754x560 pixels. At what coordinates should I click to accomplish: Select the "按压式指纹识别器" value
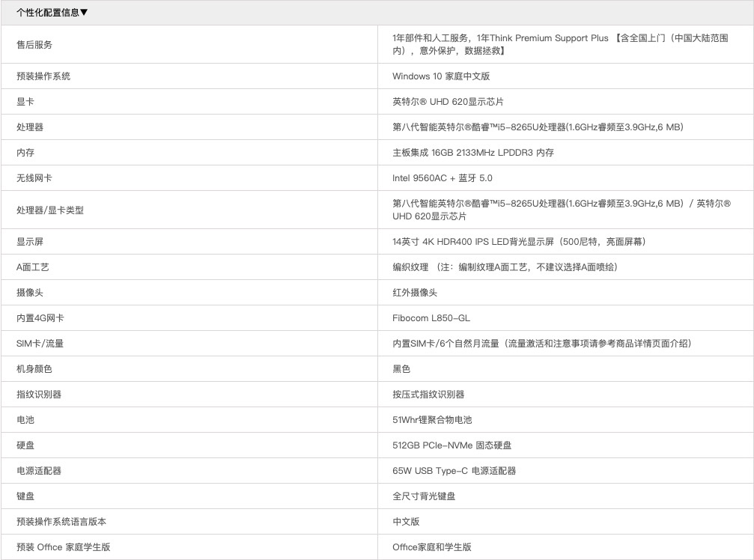428,394
